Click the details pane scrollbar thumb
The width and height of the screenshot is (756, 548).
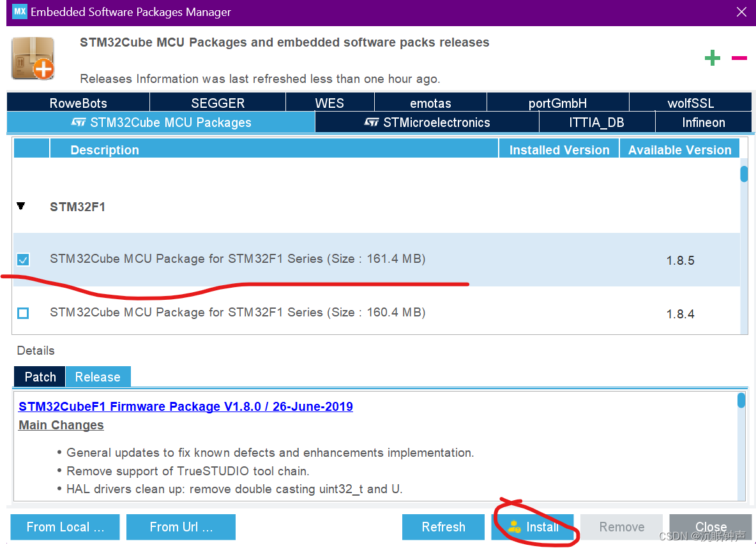741,400
